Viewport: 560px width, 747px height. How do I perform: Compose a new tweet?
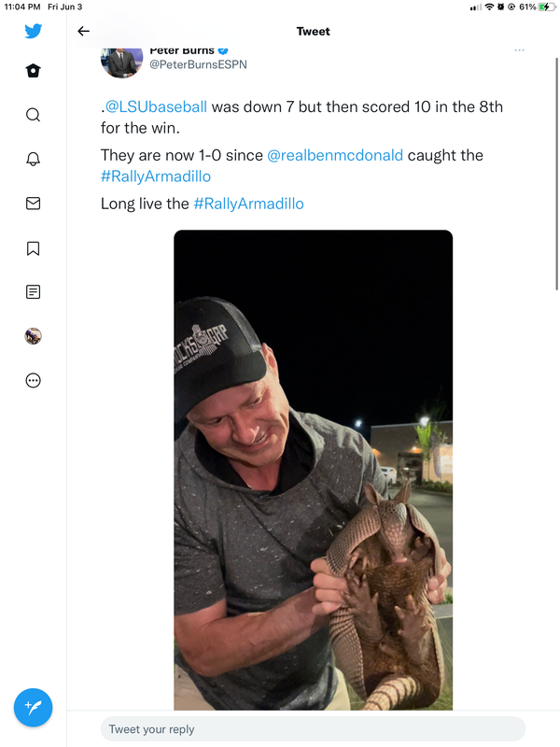click(33, 708)
